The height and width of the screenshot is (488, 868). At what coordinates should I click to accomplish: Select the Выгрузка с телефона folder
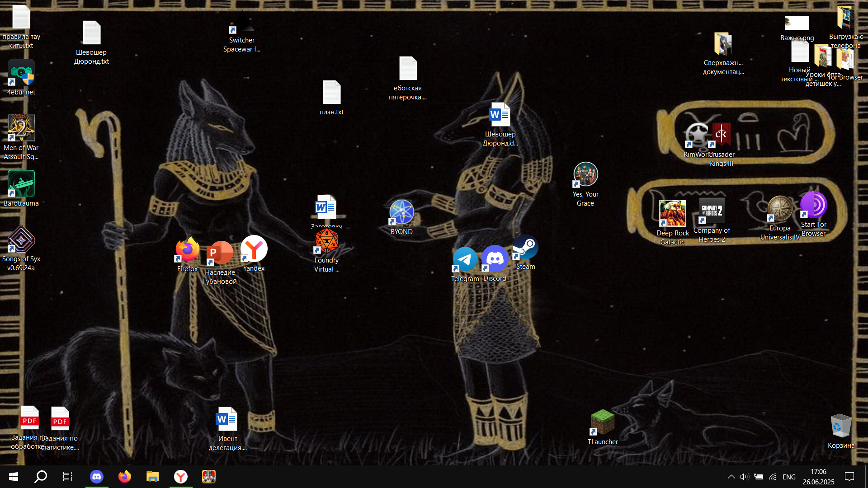click(845, 18)
